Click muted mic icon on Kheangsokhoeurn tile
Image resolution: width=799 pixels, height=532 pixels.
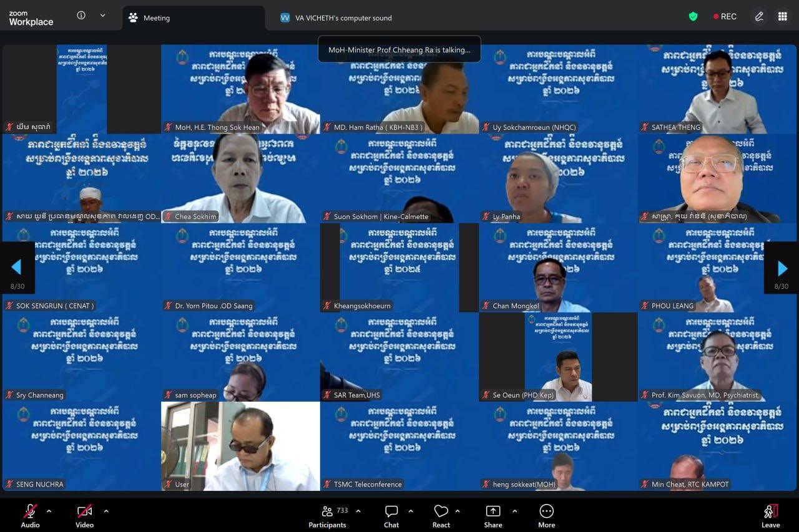pos(327,306)
